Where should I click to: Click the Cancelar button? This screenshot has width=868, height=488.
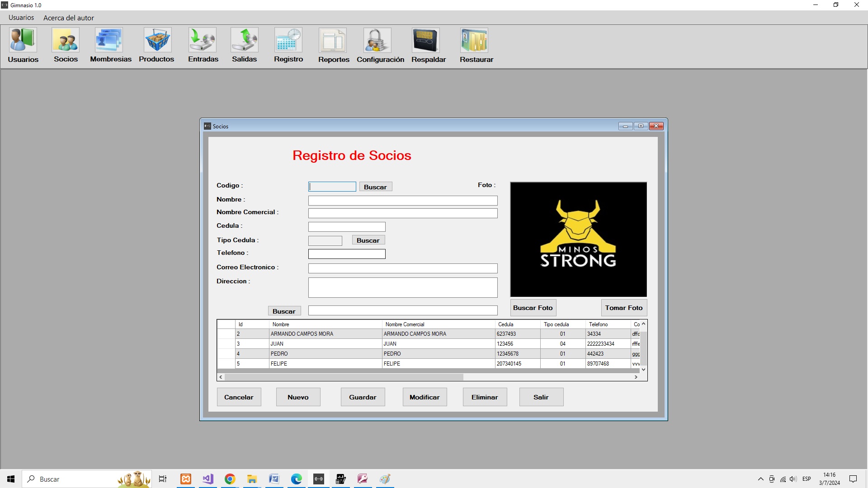tap(239, 397)
